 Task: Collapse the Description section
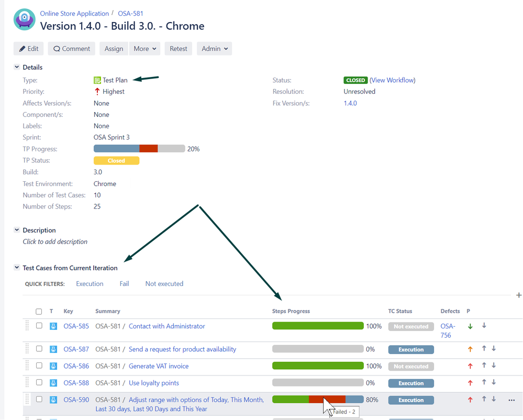click(x=17, y=230)
